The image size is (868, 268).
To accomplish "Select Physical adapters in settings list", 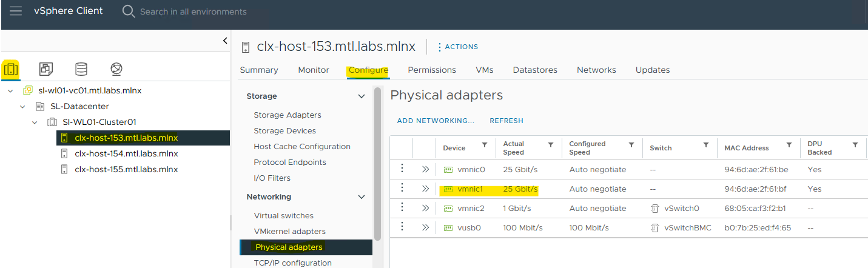I will (306, 247).
